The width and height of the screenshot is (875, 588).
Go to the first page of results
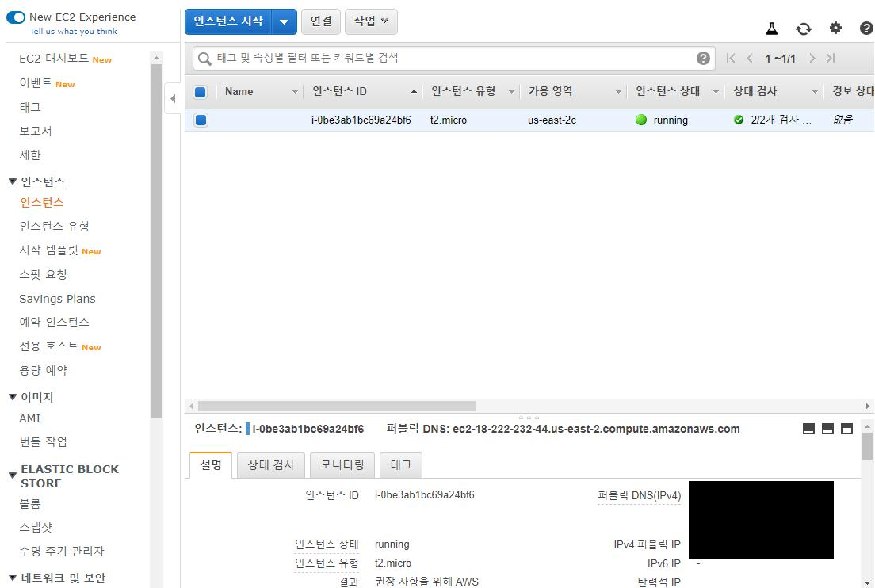[x=731, y=58]
